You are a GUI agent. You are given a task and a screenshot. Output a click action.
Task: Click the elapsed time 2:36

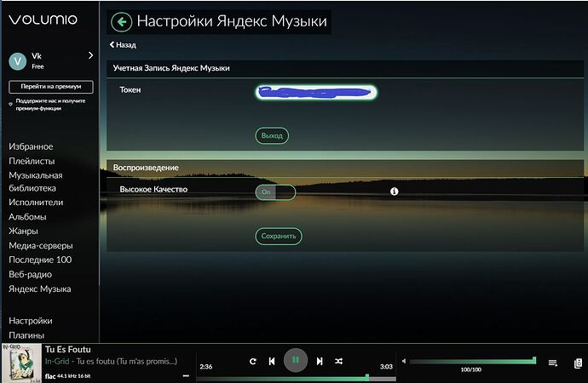tap(206, 367)
